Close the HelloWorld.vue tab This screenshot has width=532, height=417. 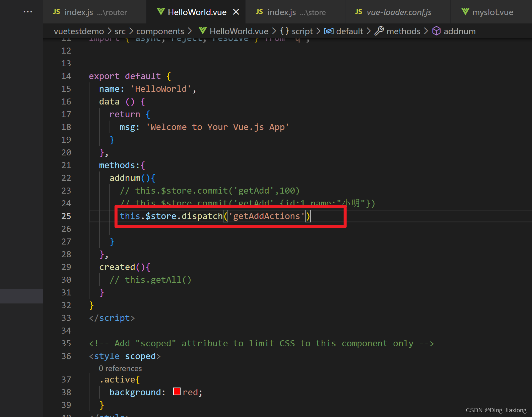click(236, 12)
